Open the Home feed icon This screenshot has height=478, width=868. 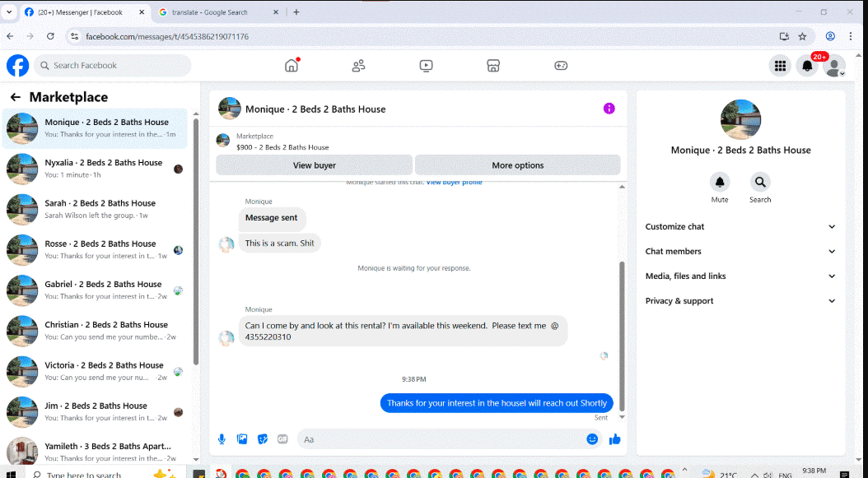point(292,65)
